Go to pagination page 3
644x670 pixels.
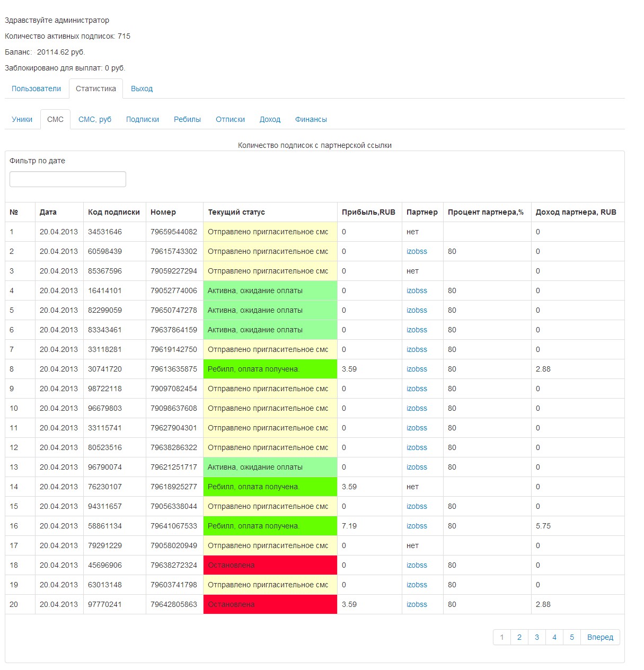pos(537,637)
